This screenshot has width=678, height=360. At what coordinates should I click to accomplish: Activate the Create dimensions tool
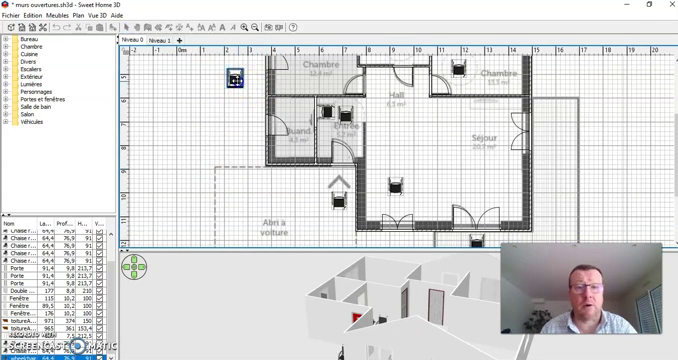click(179, 27)
